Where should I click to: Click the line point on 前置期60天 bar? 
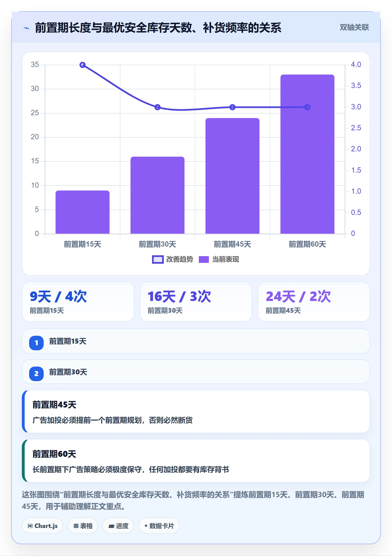coord(307,107)
